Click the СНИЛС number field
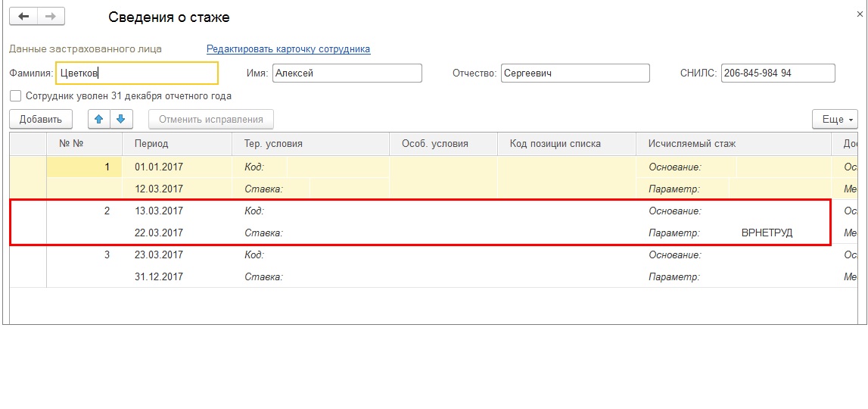The image size is (868, 409). click(777, 73)
